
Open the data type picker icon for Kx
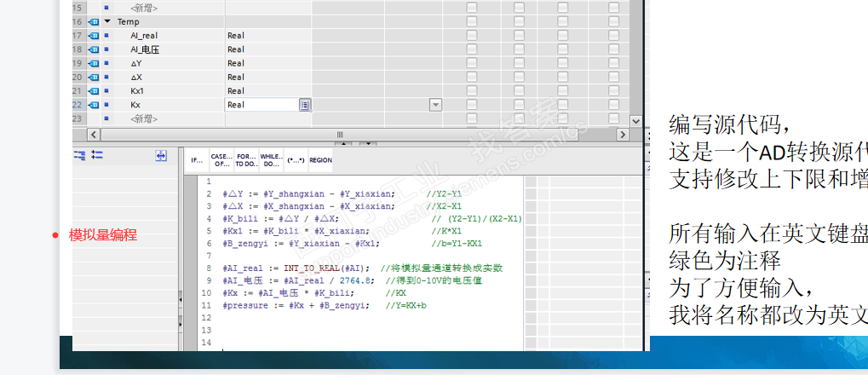pyautogui.click(x=304, y=105)
